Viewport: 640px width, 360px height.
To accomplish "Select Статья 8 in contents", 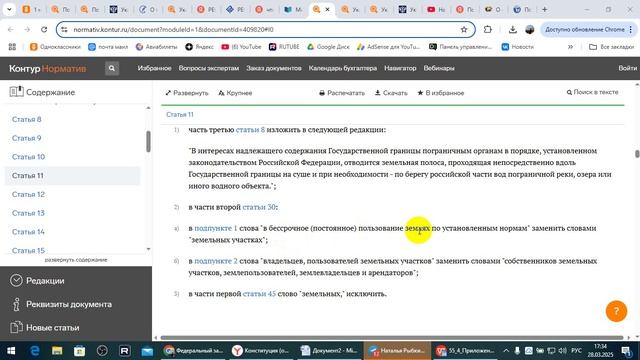I will click(27, 120).
